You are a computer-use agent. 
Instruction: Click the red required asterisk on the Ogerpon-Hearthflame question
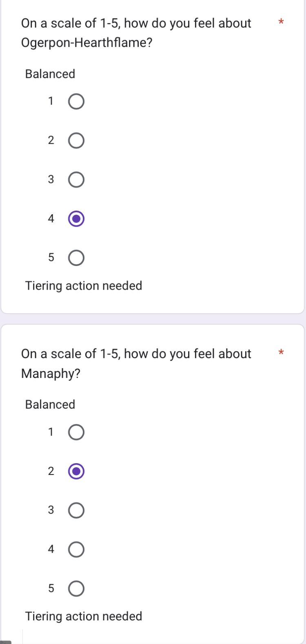[281, 22]
